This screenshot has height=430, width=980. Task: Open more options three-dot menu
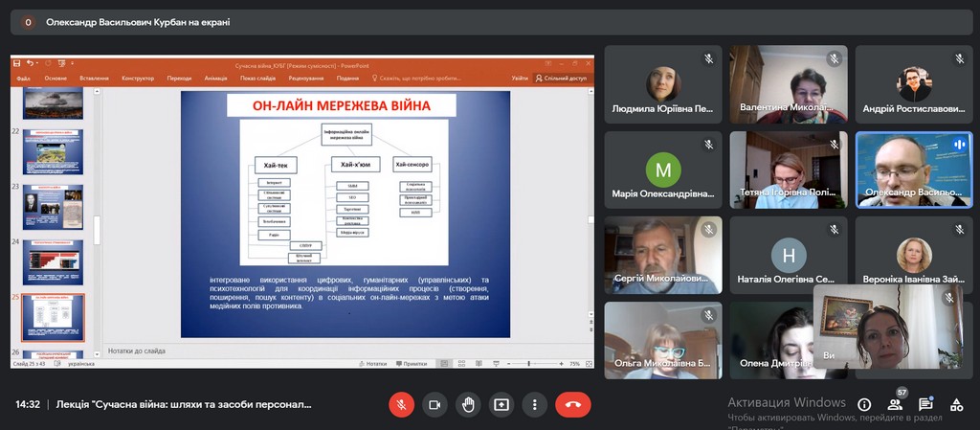[535, 404]
